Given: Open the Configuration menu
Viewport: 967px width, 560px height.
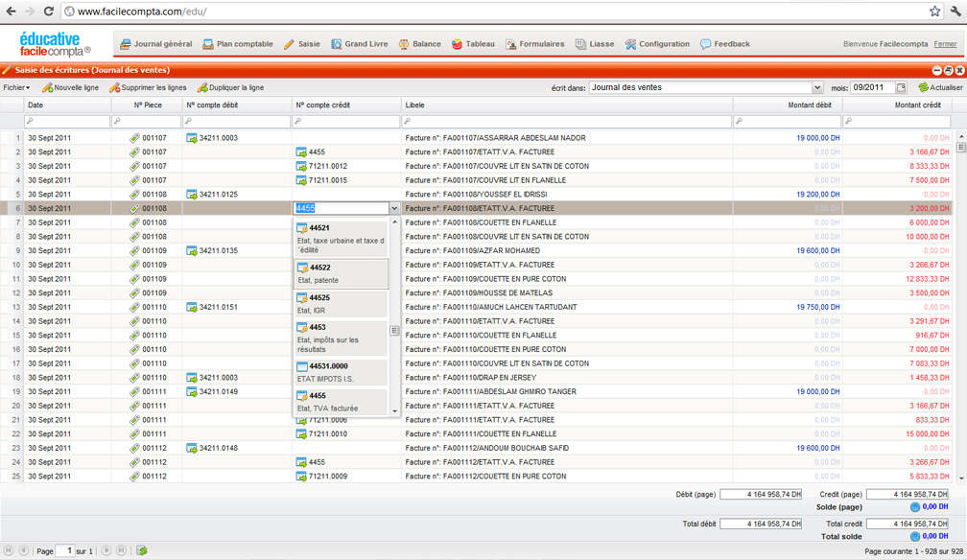Looking at the screenshot, I should pos(657,44).
